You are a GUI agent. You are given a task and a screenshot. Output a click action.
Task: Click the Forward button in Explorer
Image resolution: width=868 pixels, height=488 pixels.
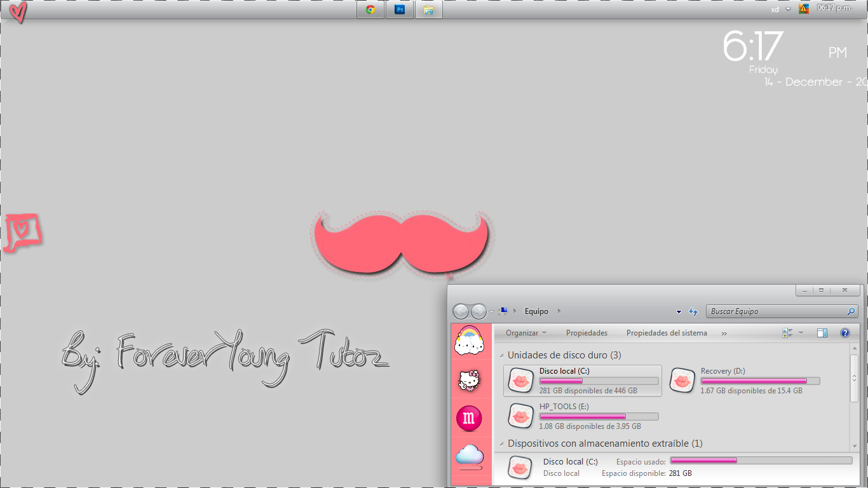478,311
